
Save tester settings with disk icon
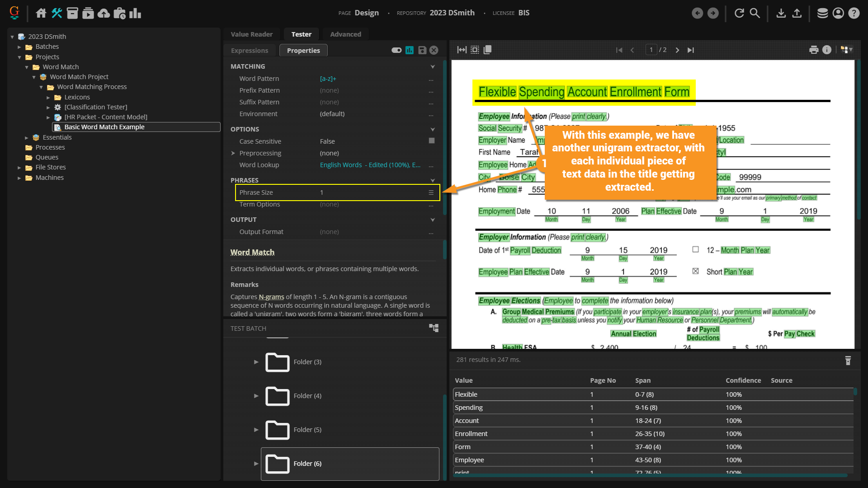422,51
